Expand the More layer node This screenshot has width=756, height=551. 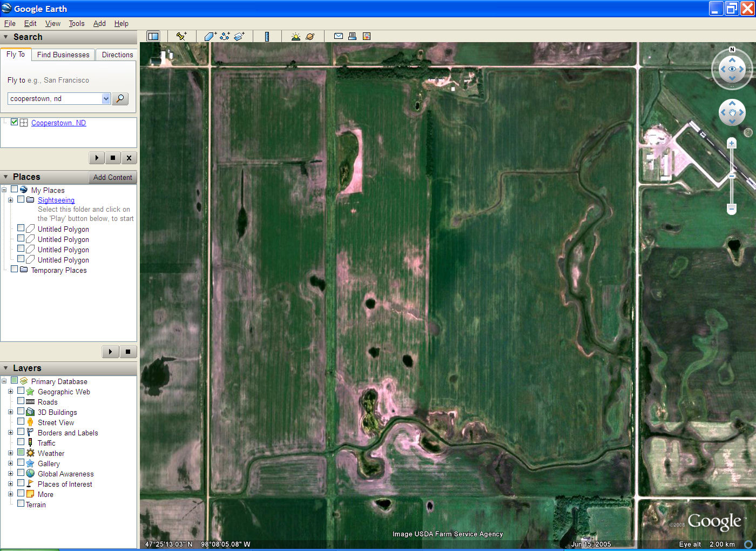pos(10,494)
